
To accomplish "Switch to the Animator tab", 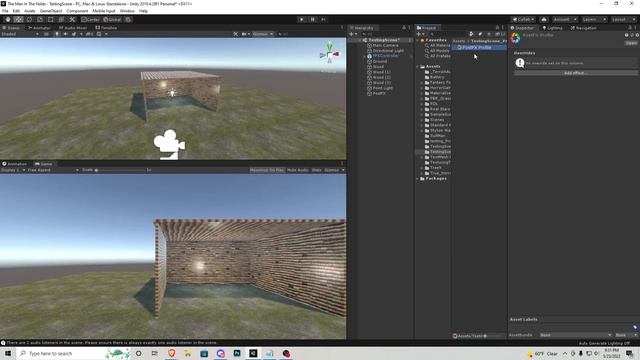I will coord(39,28).
